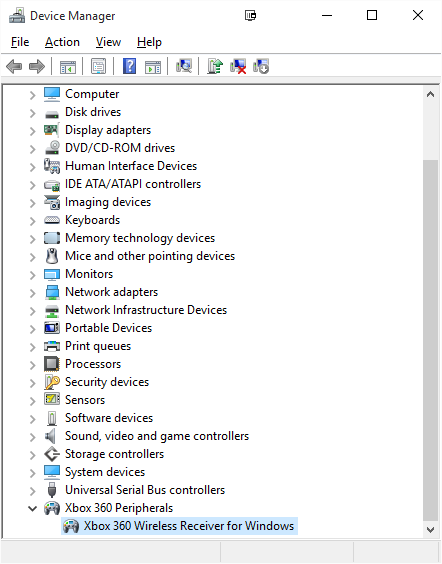
Task: Click the Forward arrow toolbar icon
Action: click(x=37, y=67)
